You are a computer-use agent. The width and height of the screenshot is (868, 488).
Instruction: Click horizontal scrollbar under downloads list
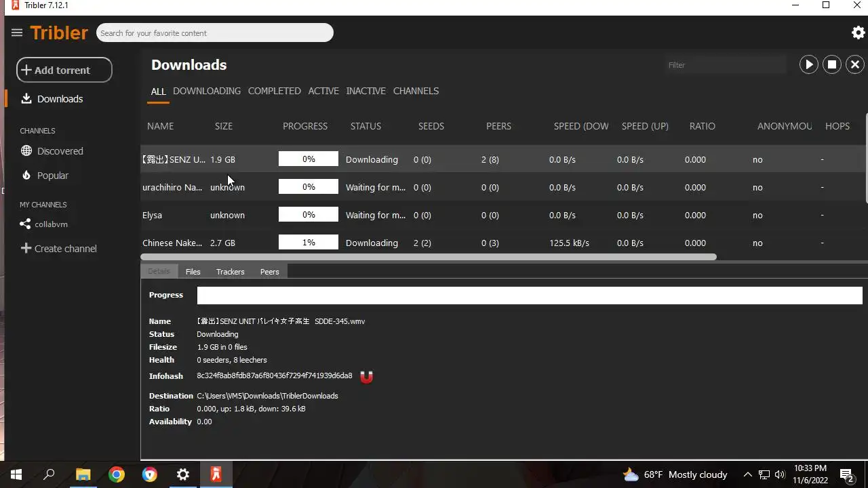click(x=429, y=257)
